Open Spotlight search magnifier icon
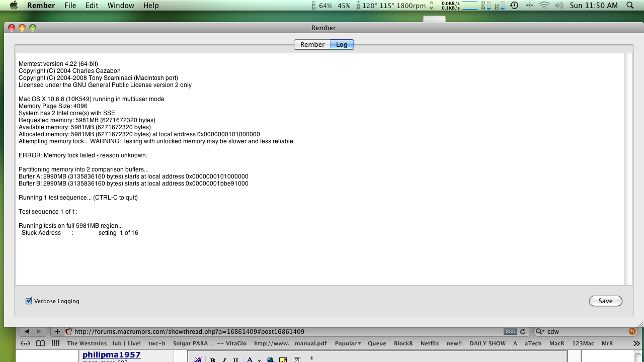The width and height of the screenshot is (644, 362). [630, 6]
